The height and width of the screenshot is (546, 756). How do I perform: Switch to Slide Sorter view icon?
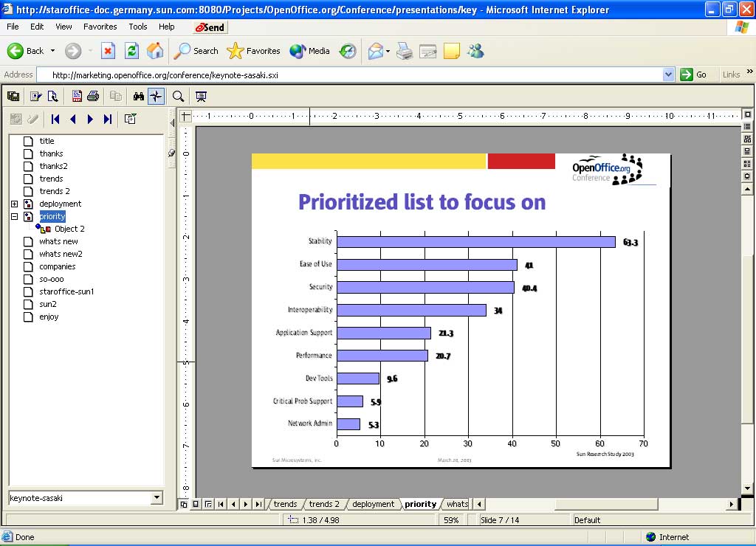(747, 139)
